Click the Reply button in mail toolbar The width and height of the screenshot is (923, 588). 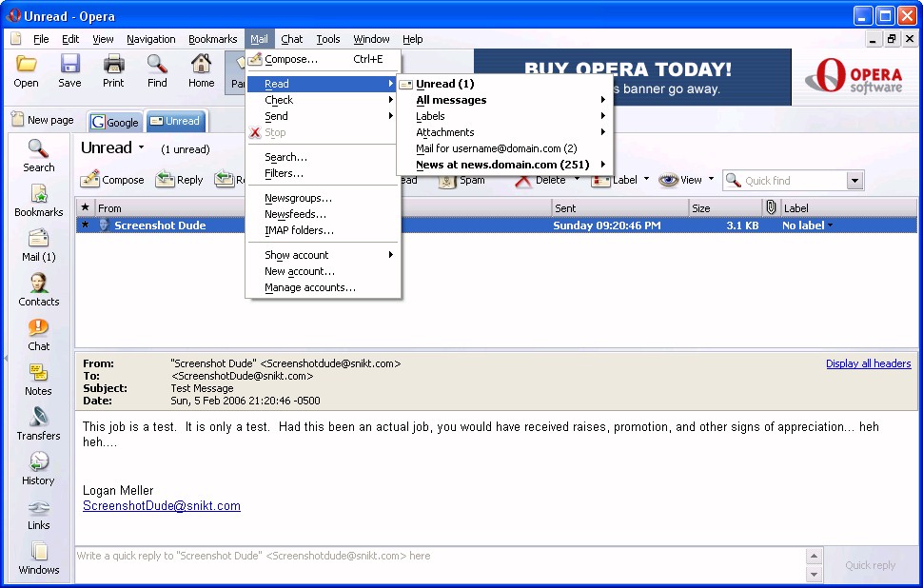pos(180,180)
